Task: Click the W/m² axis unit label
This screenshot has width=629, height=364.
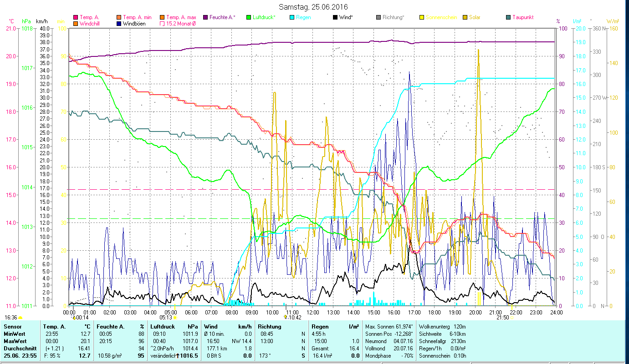Action: tap(613, 21)
